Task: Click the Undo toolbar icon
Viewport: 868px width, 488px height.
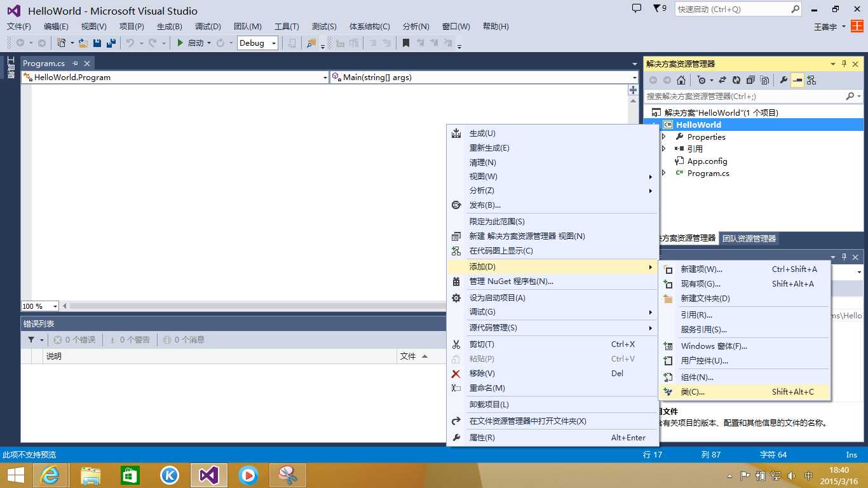Action: pyautogui.click(x=130, y=43)
